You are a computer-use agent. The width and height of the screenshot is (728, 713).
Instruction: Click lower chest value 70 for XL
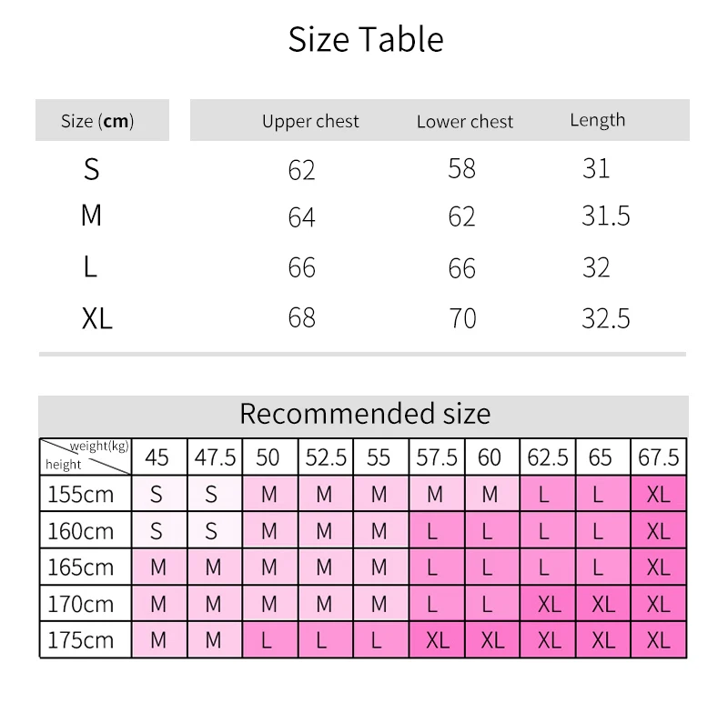tap(462, 318)
